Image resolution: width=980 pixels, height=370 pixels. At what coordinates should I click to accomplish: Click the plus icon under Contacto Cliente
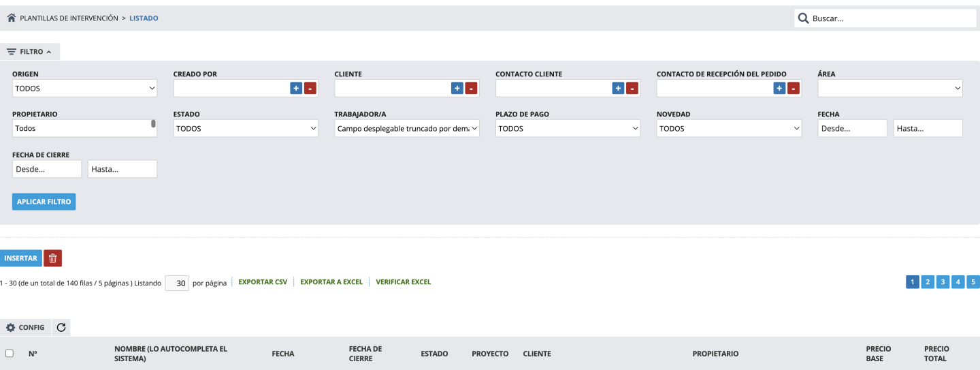(618, 89)
